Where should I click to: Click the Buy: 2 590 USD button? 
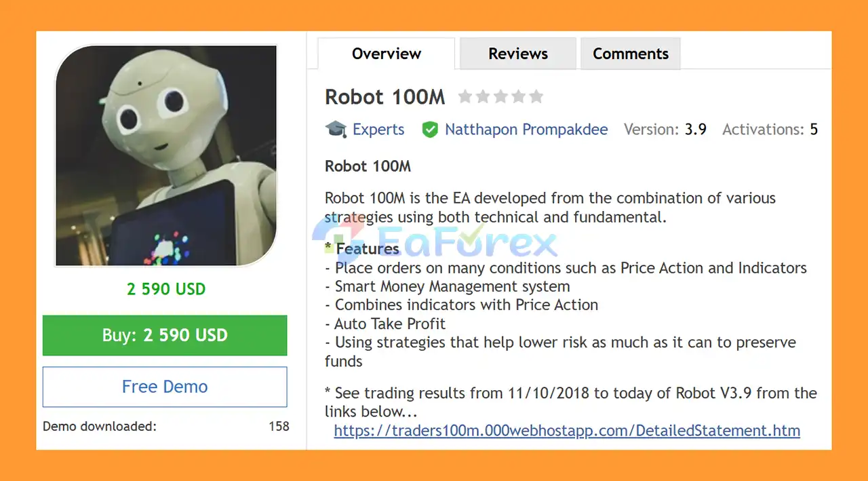click(x=165, y=335)
